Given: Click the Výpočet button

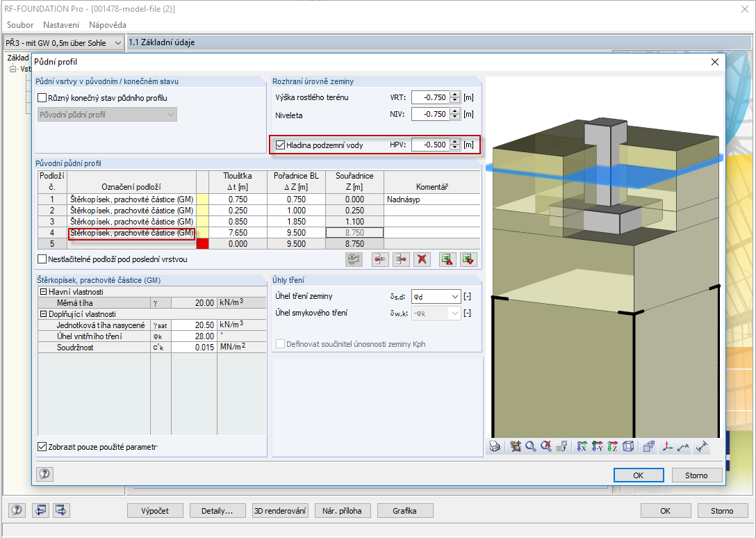Looking at the screenshot, I should [x=155, y=510].
